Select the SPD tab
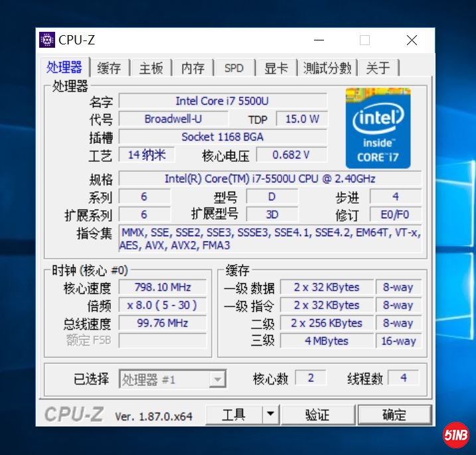476x455 pixels. pyautogui.click(x=234, y=68)
